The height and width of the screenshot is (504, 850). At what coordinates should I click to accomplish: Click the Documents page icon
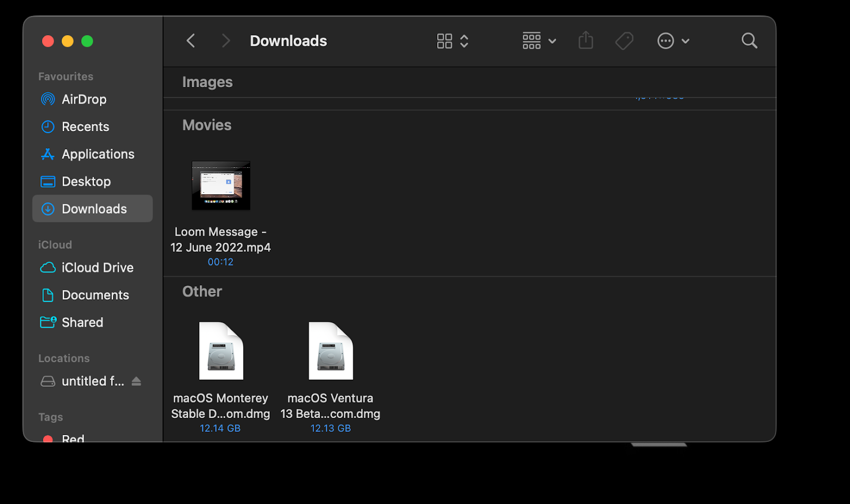coord(48,295)
